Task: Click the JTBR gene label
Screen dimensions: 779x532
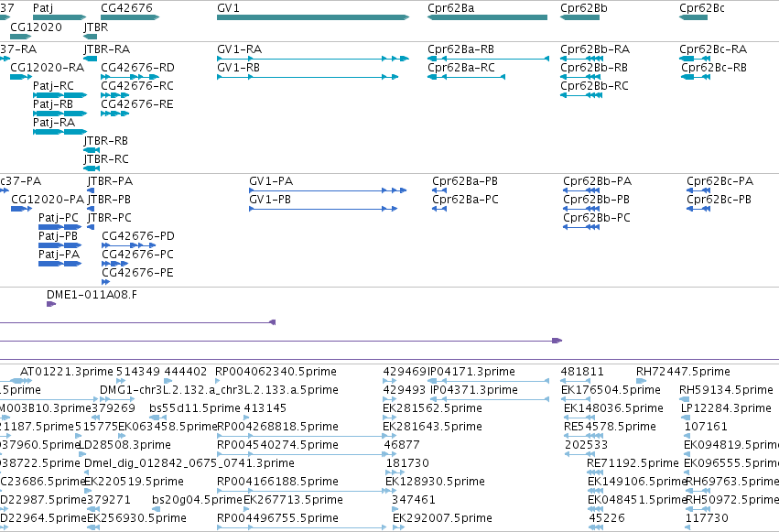Action: point(95,27)
